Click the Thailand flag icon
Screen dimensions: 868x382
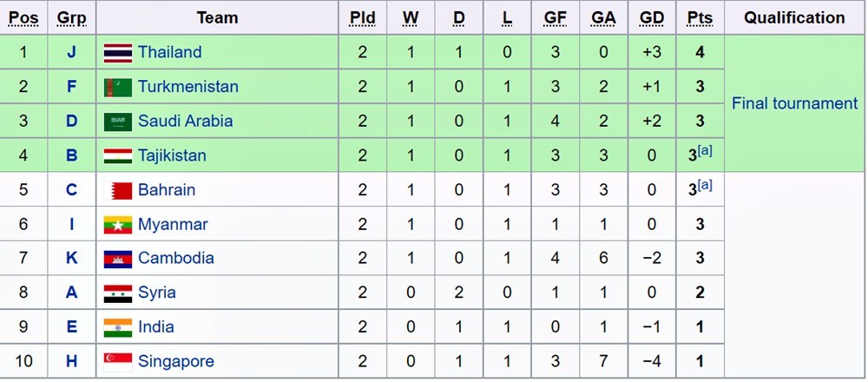point(117,53)
